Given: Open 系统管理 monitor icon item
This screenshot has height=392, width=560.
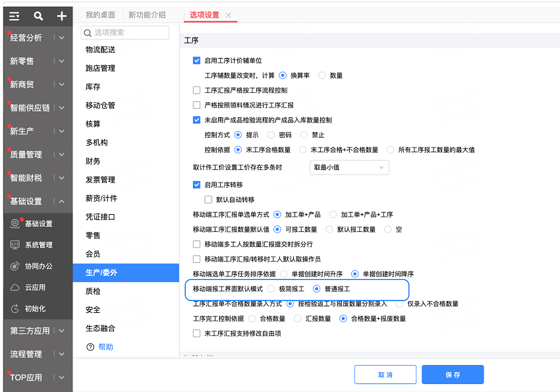Looking at the screenshot, I should tap(14, 245).
